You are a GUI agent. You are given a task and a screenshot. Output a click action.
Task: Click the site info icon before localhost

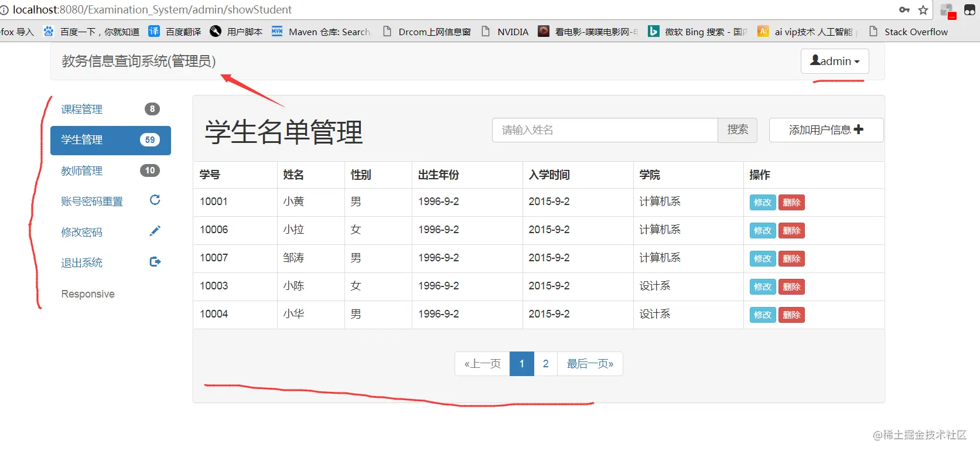pyautogui.click(x=5, y=10)
